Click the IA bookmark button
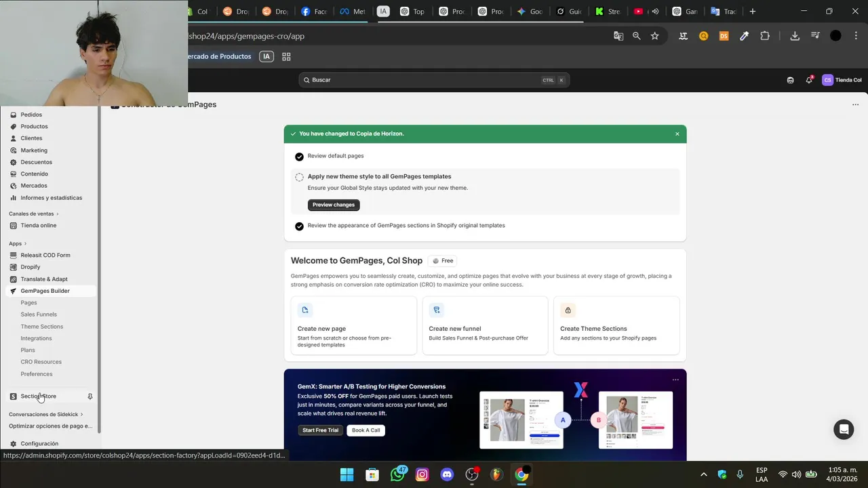The height and width of the screenshot is (488, 868). [x=267, y=57]
